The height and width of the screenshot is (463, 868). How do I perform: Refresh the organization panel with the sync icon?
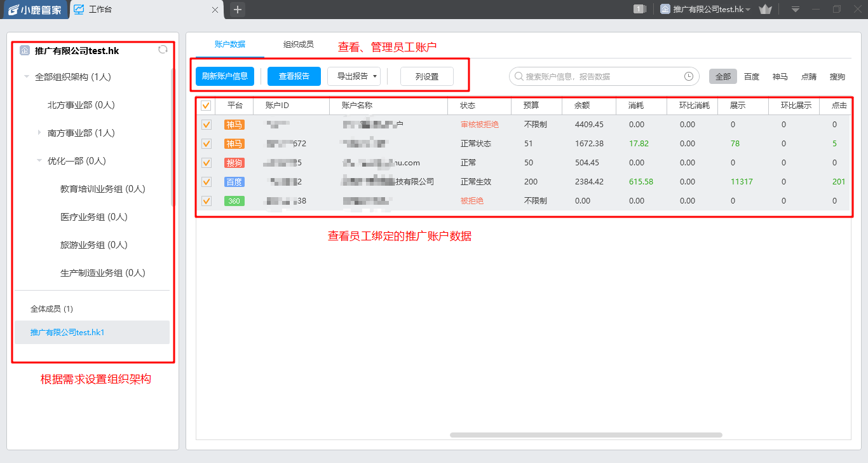coord(163,50)
